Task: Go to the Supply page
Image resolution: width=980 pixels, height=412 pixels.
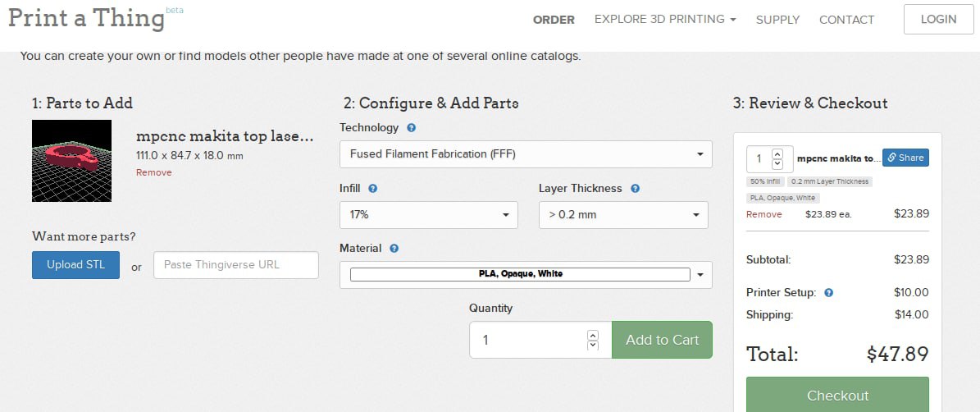Action: pyautogui.click(x=777, y=20)
